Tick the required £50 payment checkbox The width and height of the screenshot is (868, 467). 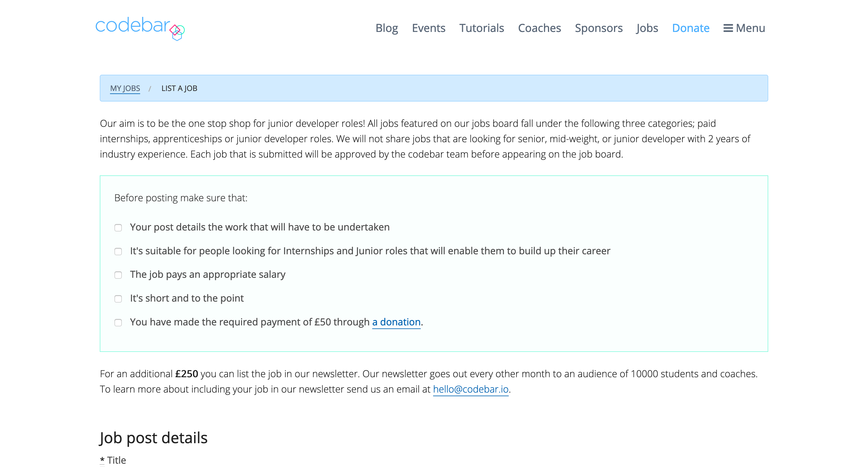[118, 323]
